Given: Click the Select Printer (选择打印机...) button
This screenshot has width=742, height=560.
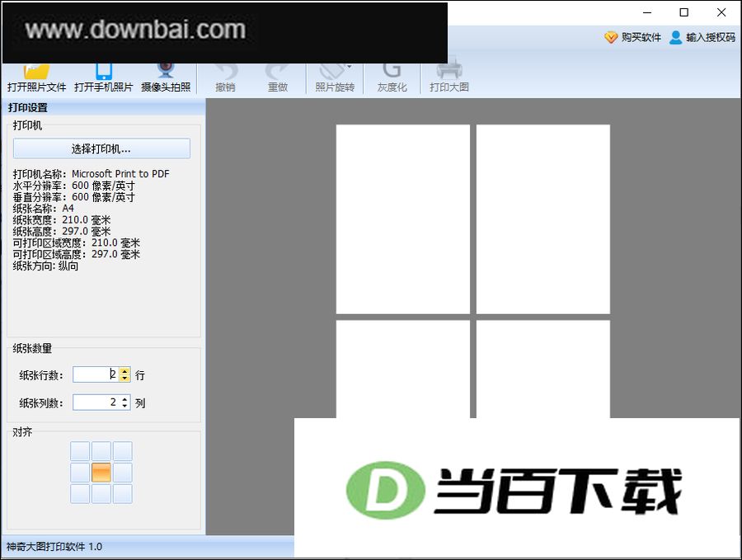Looking at the screenshot, I should pyautogui.click(x=101, y=148).
